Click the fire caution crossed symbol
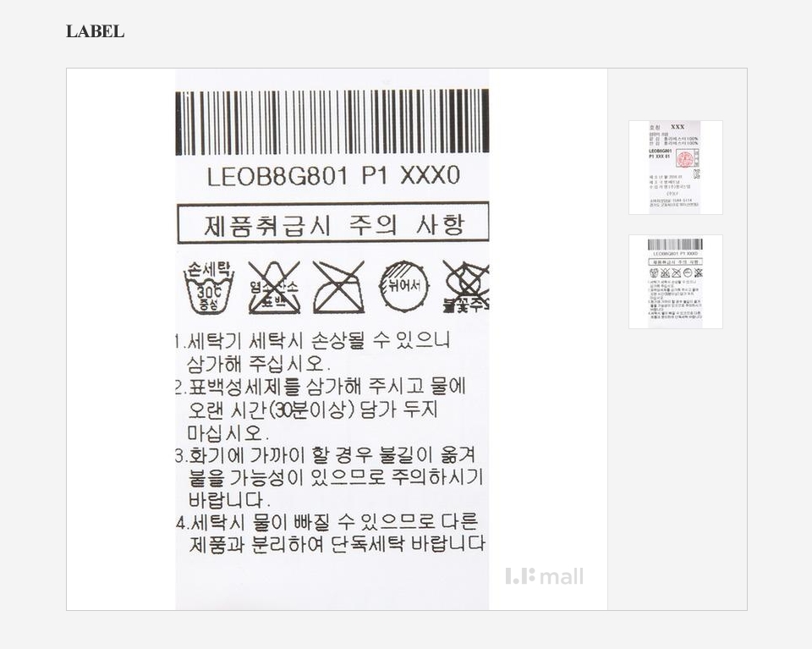The width and height of the screenshot is (812, 649). click(465, 287)
